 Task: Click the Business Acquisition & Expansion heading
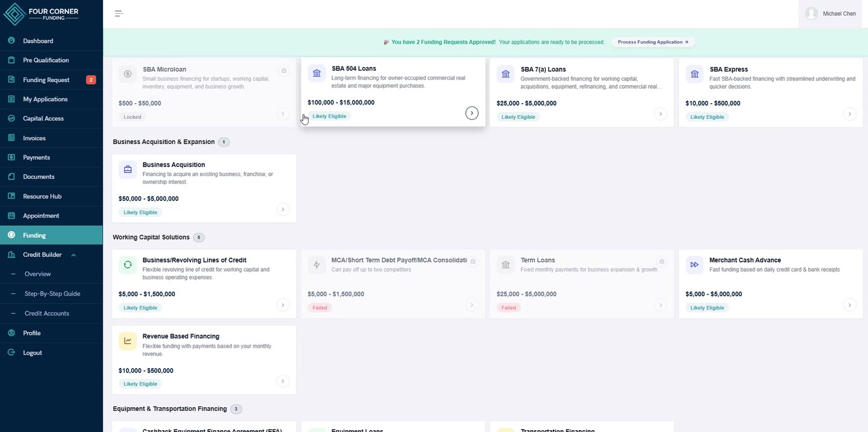[x=164, y=142]
